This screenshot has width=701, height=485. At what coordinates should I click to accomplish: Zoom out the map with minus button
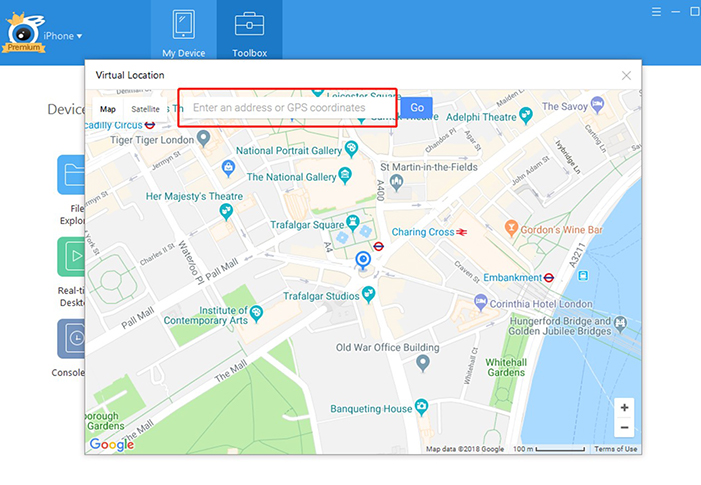click(x=624, y=428)
